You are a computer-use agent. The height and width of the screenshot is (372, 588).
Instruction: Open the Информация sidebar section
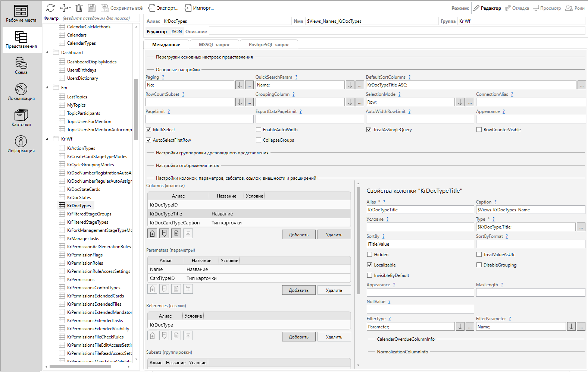[21, 144]
